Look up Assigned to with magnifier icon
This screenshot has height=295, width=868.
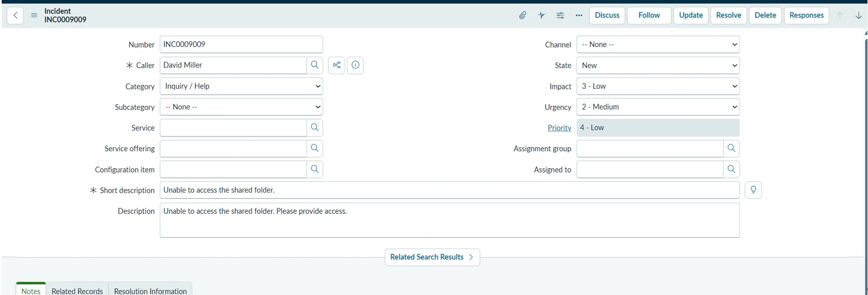(731, 169)
